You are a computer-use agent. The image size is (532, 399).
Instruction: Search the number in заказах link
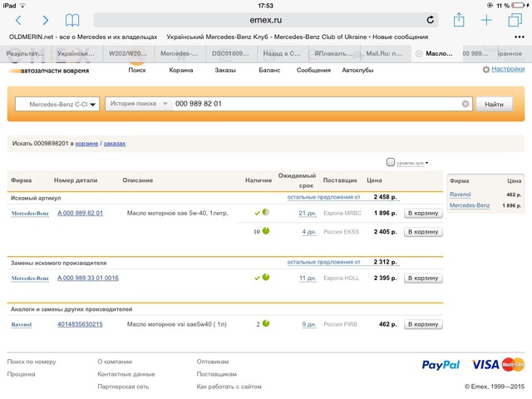[x=115, y=144]
